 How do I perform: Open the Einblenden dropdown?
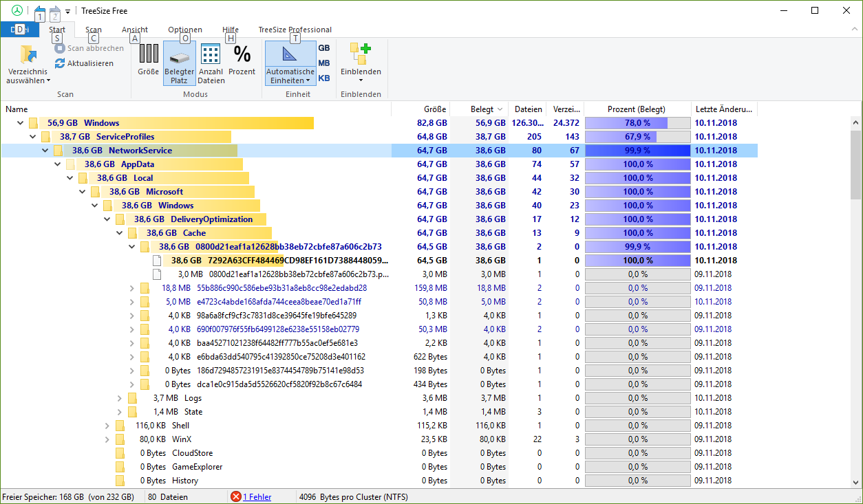click(x=361, y=63)
